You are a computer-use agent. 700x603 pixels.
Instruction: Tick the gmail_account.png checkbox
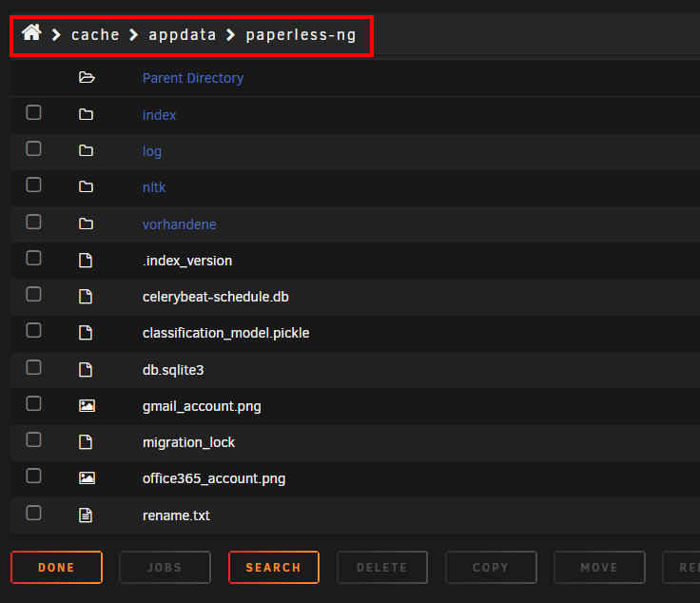33,404
